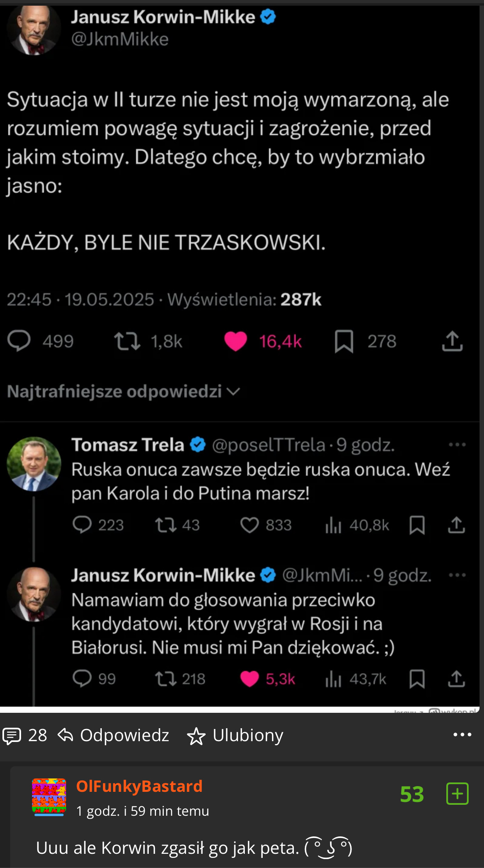The width and height of the screenshot is (484, 868).
Task: Click views chart icon showing 40,8k
Action: (333, 526)
